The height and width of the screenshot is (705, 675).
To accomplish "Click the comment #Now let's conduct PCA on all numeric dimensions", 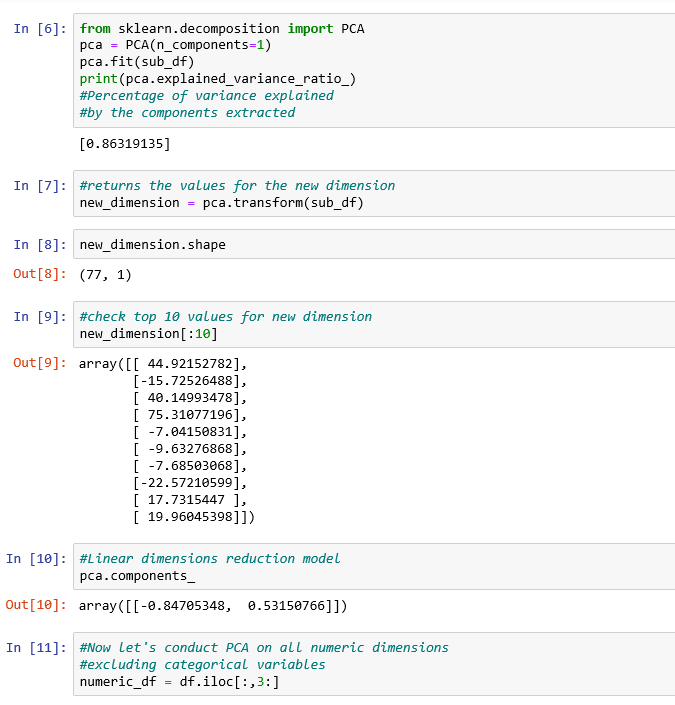I will 264,647.
